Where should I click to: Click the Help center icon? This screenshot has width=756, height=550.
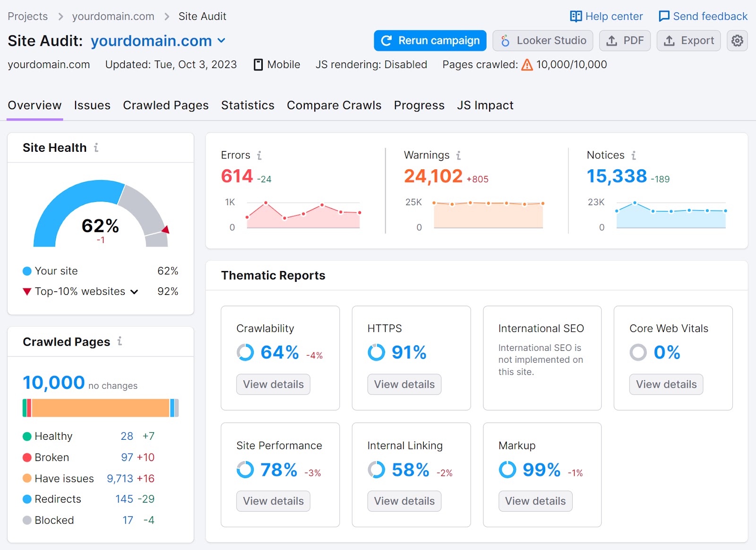point(576,16)
